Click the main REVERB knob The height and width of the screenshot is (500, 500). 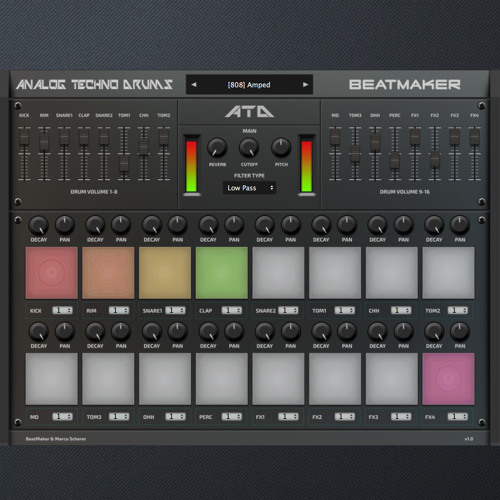click(x=217, y=148)
